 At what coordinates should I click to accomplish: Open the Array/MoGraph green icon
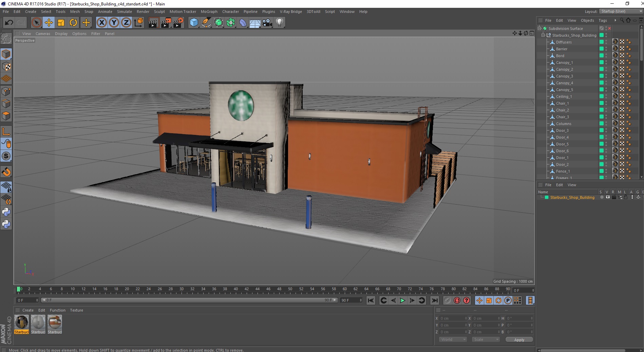pyautogui.click(x=231, y=23)
